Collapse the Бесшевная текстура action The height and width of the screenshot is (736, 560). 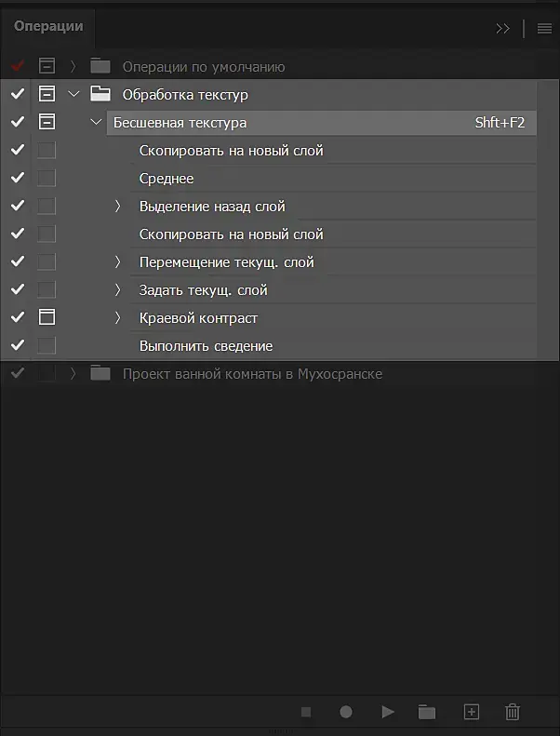96,123
